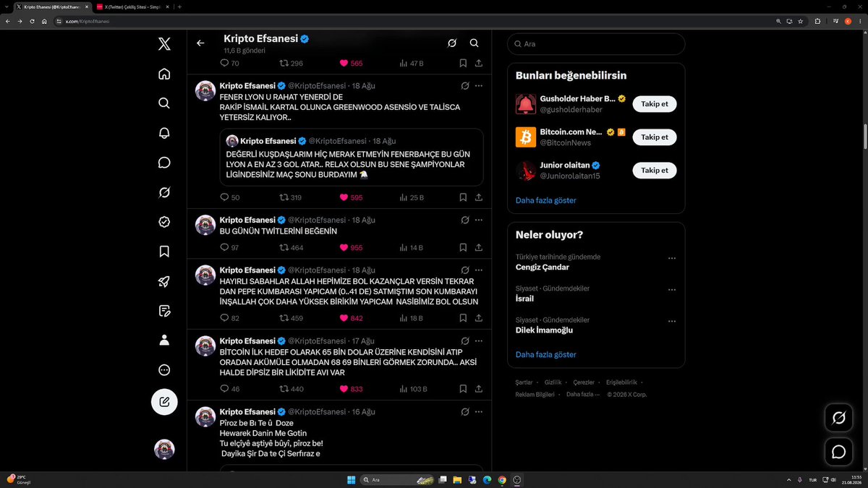Reply to the 'BU GÜNÜN TWİTLERİNİ BEĞENİN' post

(x=224, y=247)
